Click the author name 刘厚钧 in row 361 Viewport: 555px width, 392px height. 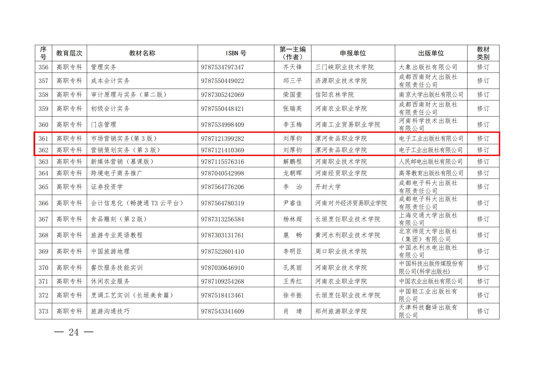[292, 138]
